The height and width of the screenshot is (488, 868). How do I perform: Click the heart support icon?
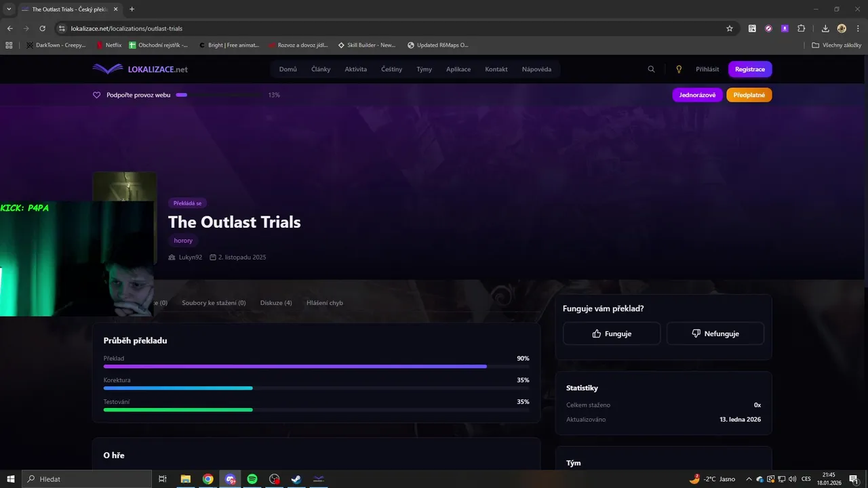point(97,95)
